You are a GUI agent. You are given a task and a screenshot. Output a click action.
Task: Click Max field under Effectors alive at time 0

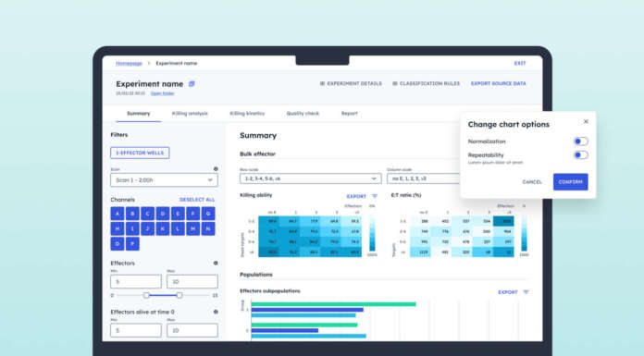(x=192, y=330)
